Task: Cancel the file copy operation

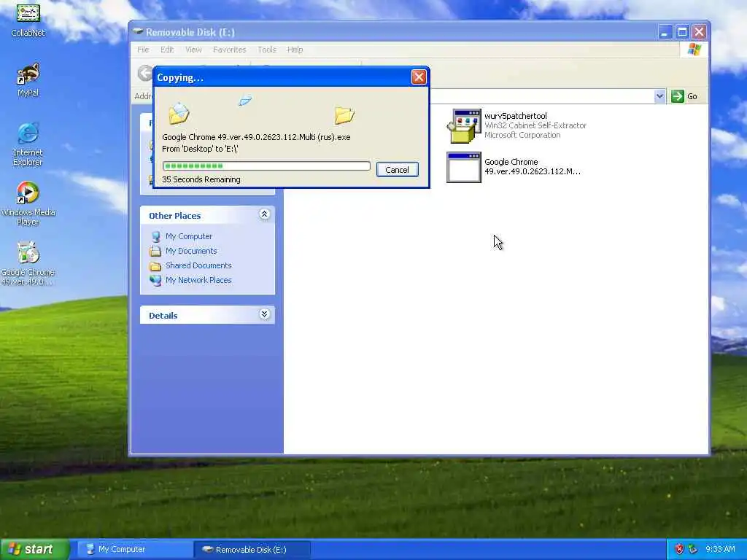Action: 398,169
